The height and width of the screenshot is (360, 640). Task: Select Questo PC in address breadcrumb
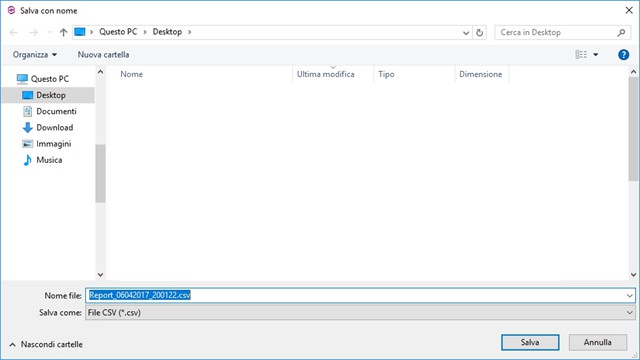click(118, 32)
